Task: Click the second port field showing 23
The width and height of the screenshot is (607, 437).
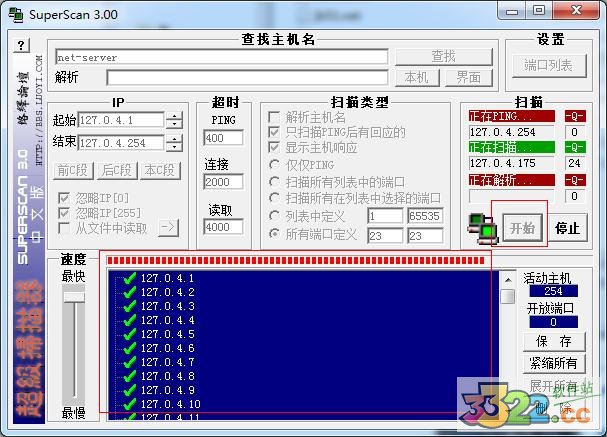Action: point(425,236)
